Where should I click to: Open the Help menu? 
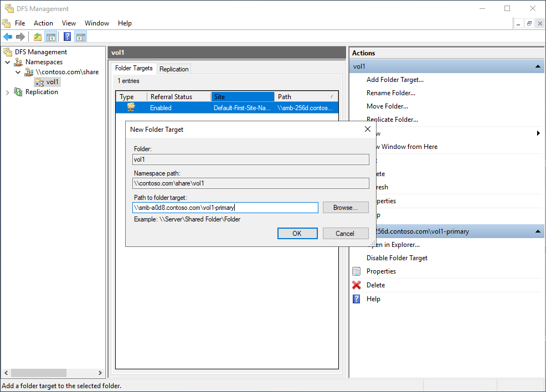coord(125,23)
